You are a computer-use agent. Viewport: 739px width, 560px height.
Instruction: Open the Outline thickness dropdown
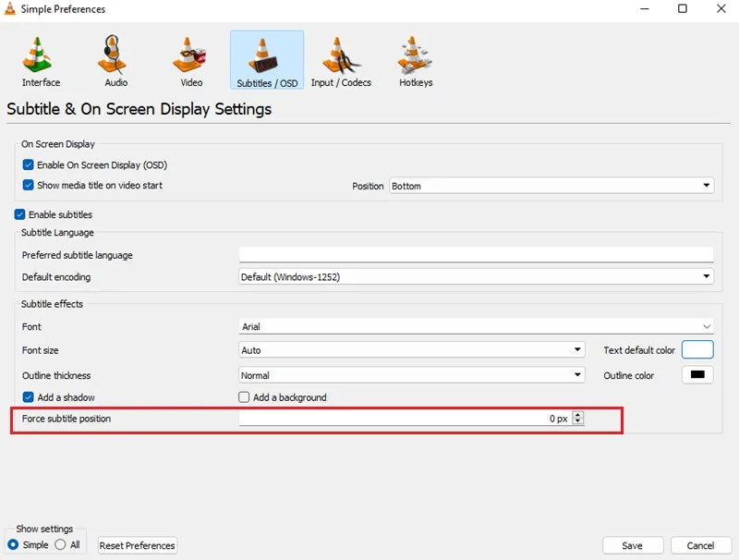pyautogui.click(x=411, y=375)
